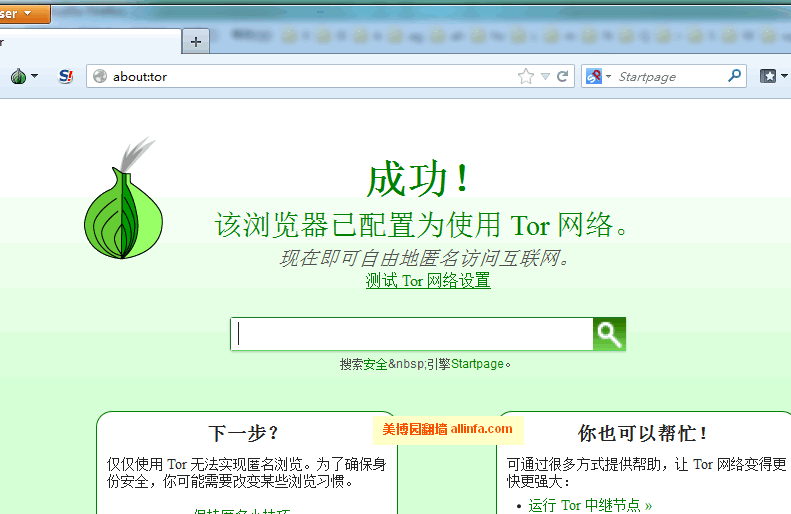Open 运行 Tor 中继节点 link
This screenshot has height=514, width=791.
pyautogui.click(x=590, y=505)
